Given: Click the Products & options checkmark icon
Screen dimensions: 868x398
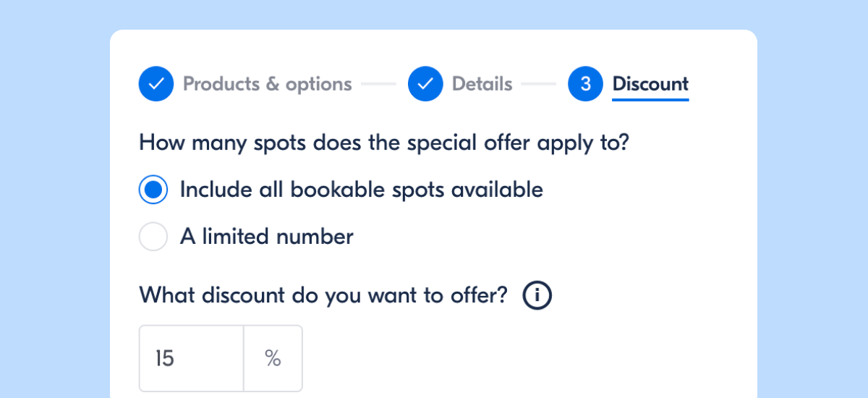Looking at the screenshot, I should 156,84.
